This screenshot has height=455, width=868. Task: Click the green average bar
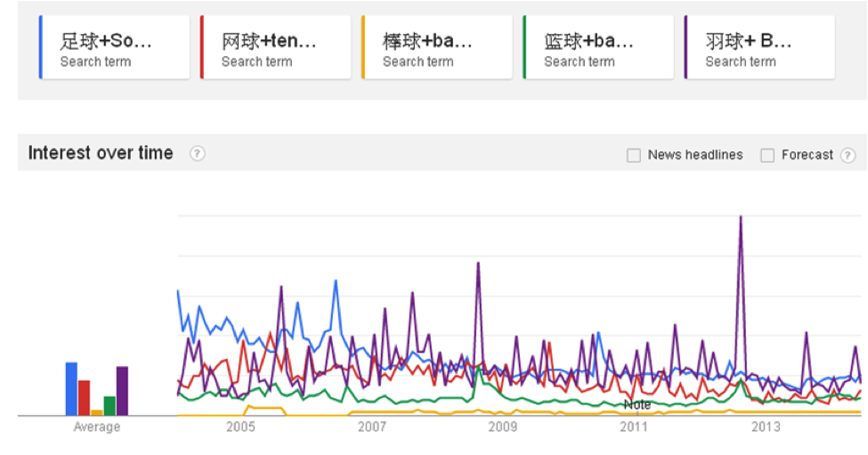click(x=110, y=406)
